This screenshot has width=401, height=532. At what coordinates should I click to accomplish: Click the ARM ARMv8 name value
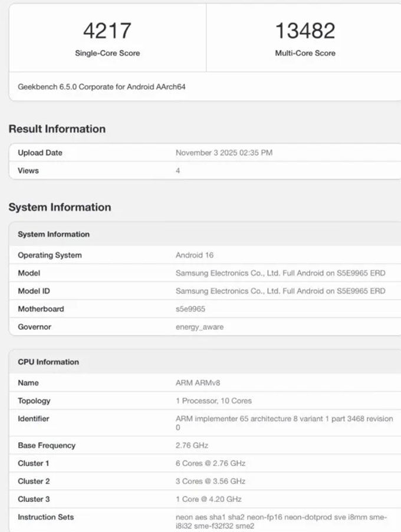coord(198,383)
